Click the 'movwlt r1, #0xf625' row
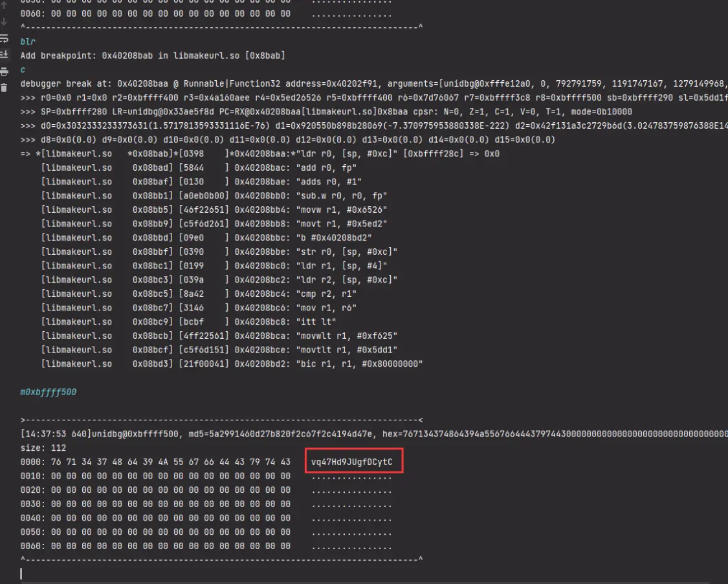This screenshot has width=728, height=584. [219, 336]
